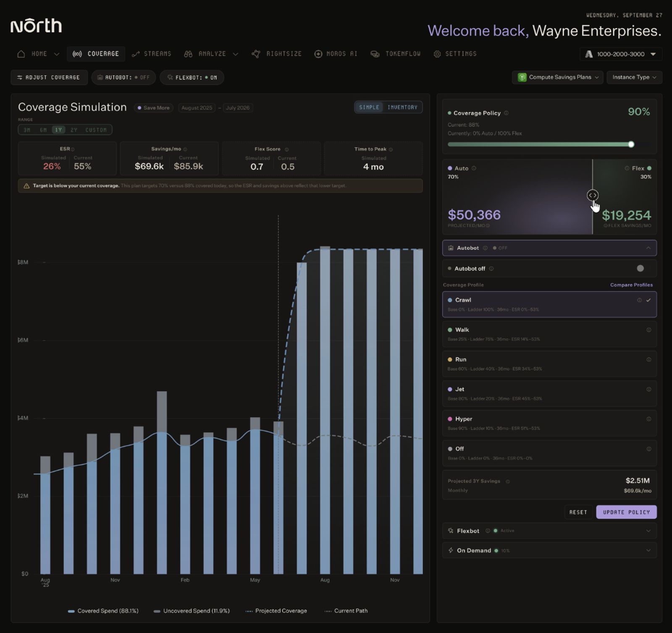Click the July 2026 end date field
672x633 pixels.
[x=238, y=108]
